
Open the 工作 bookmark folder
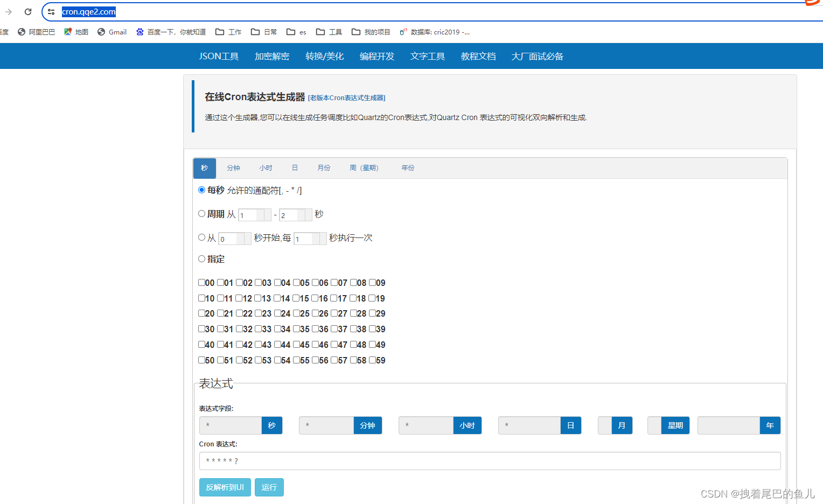(x=228, y=32)
